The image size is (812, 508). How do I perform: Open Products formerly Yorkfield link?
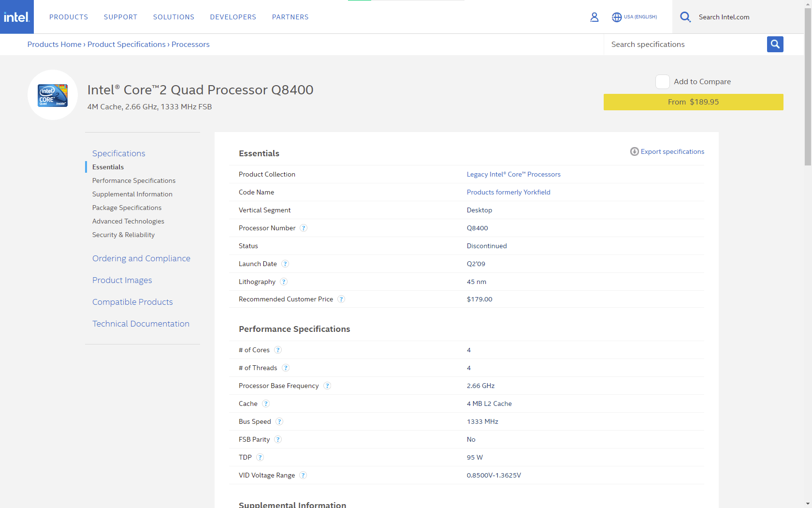click(508, 192)
